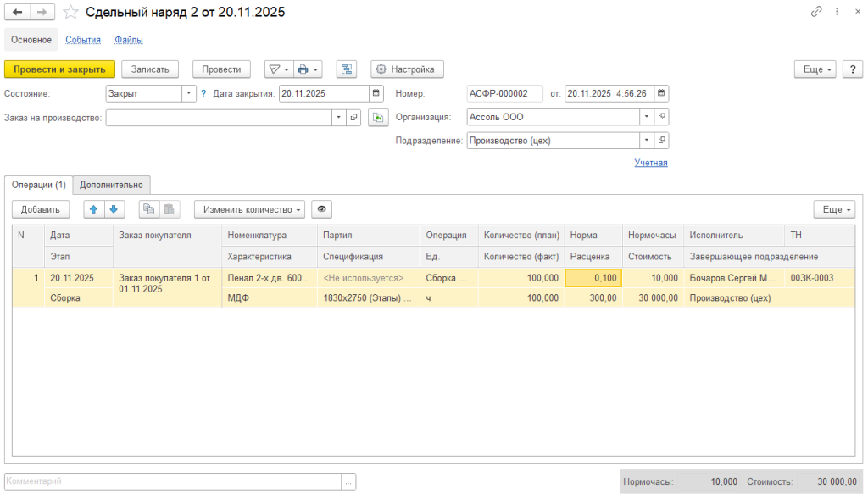Screen dimensions: 868x500
Task: Move operation row down with blue arrow
Action: tap(113, 209)
